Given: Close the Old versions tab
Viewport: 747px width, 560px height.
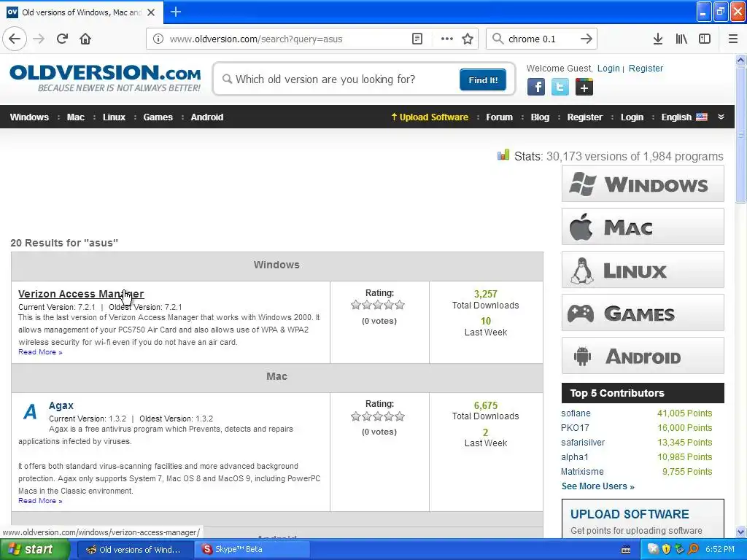Looking at the screenshot, I should pyautogui.click(x=151, y=12).
